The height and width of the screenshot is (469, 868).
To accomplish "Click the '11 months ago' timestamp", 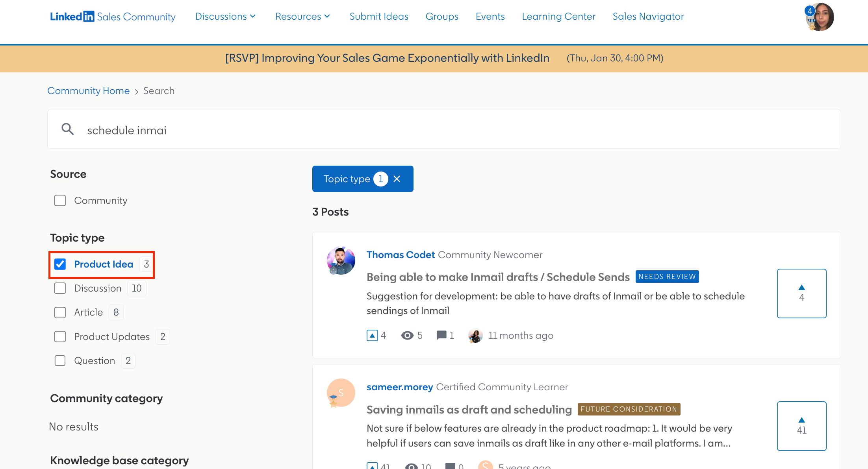I will [x=521, y=336].
